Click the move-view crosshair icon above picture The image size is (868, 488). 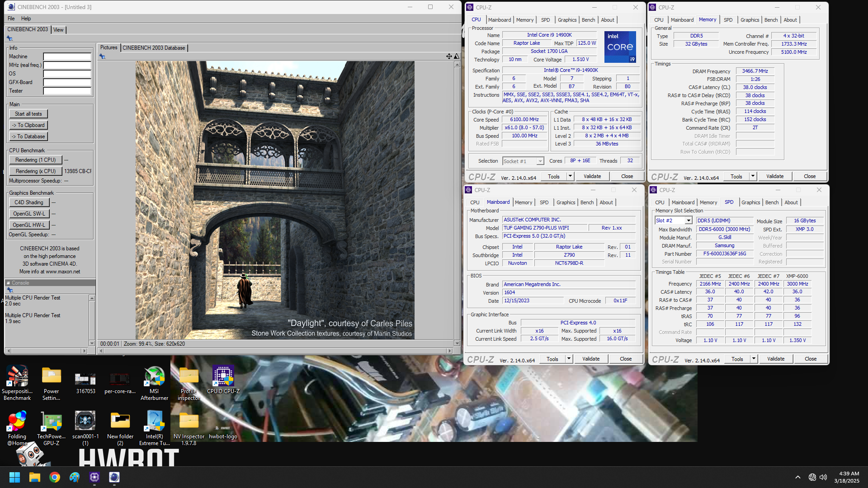[449, 56]
